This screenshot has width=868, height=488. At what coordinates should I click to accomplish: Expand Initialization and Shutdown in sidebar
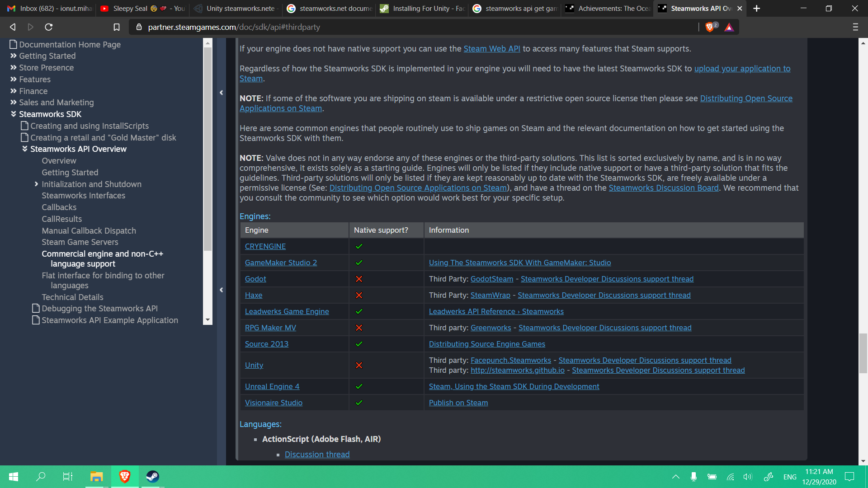point(37,184)
